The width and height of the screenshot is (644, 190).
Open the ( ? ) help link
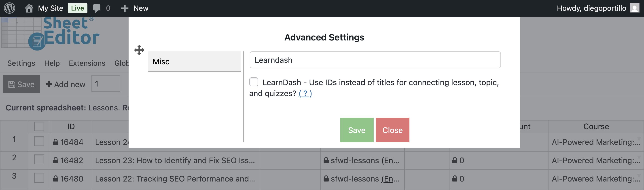pos(305,93)
